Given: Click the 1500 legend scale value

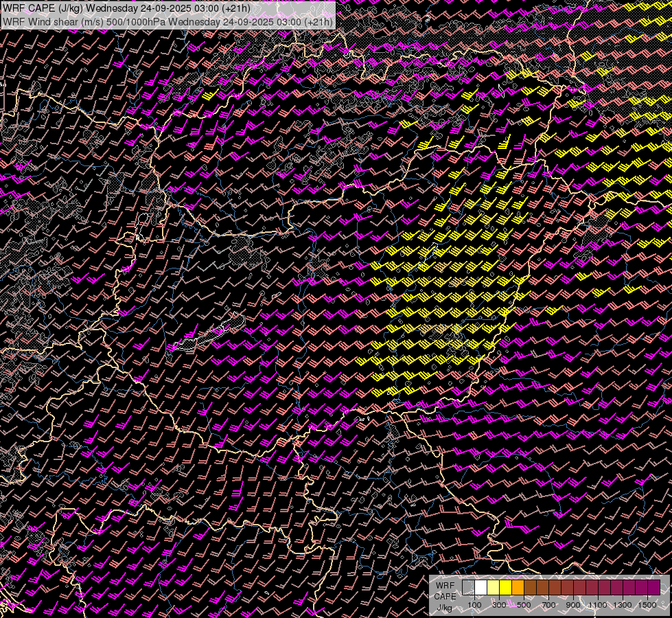Looking at the screenshot, I should click(x=647, y=605).
